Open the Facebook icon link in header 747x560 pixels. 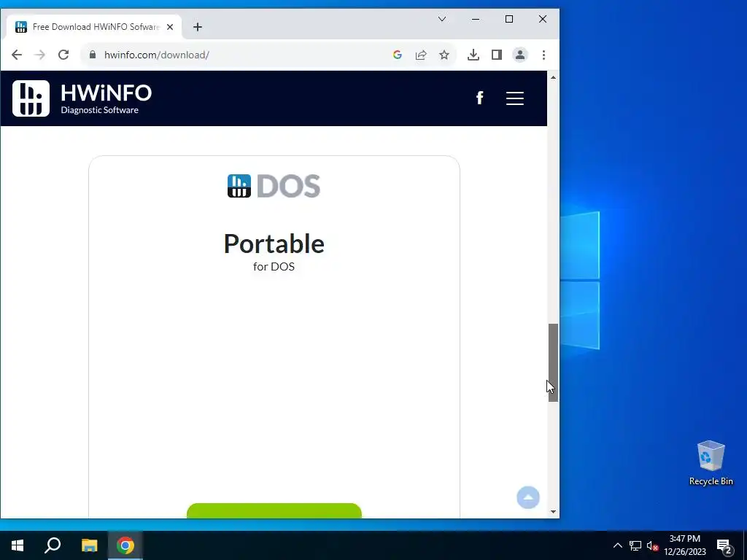coord(480,98)
